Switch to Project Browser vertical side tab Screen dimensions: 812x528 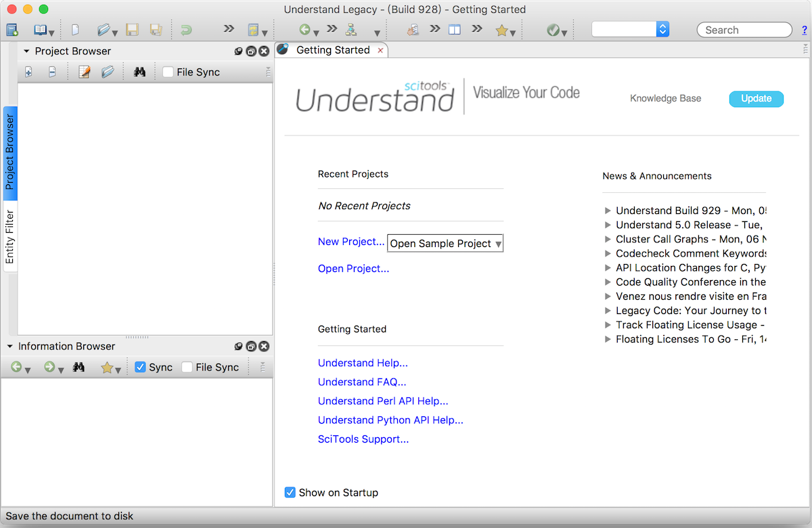pos(10,153)
